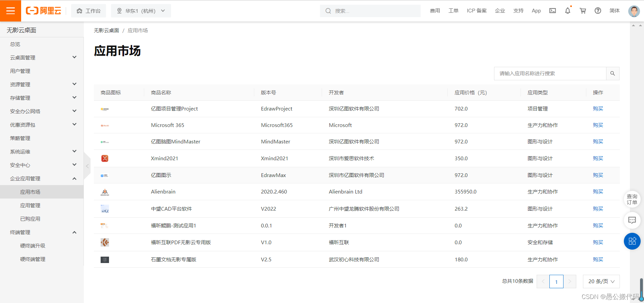Click the 福昕互联PDF product icon

point(105,242)
